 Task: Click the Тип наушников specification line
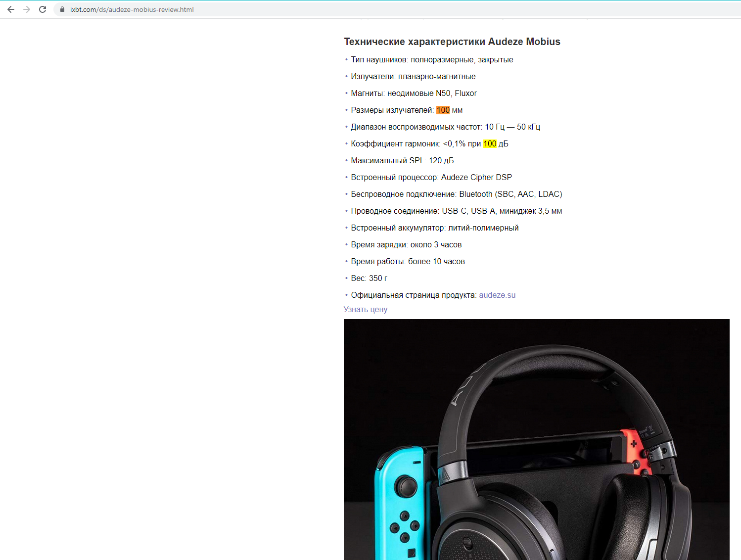pos(432,59)
